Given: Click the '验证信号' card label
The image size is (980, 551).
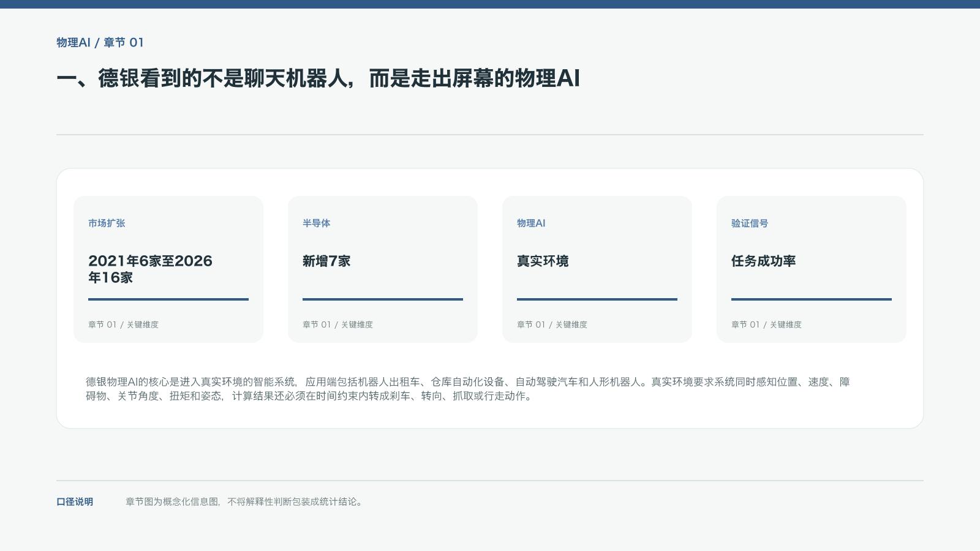Looking at the screenshot, I should 750,223.
